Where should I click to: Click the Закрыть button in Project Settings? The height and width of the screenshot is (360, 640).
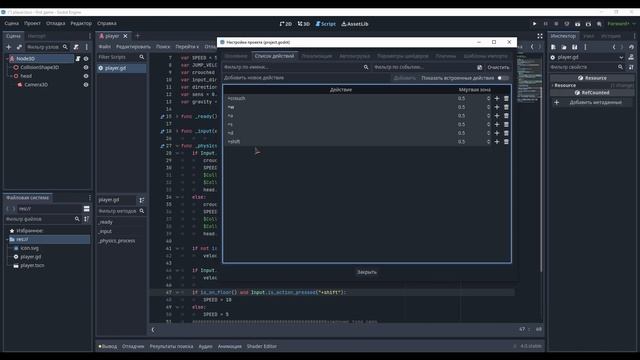[367, 272]
